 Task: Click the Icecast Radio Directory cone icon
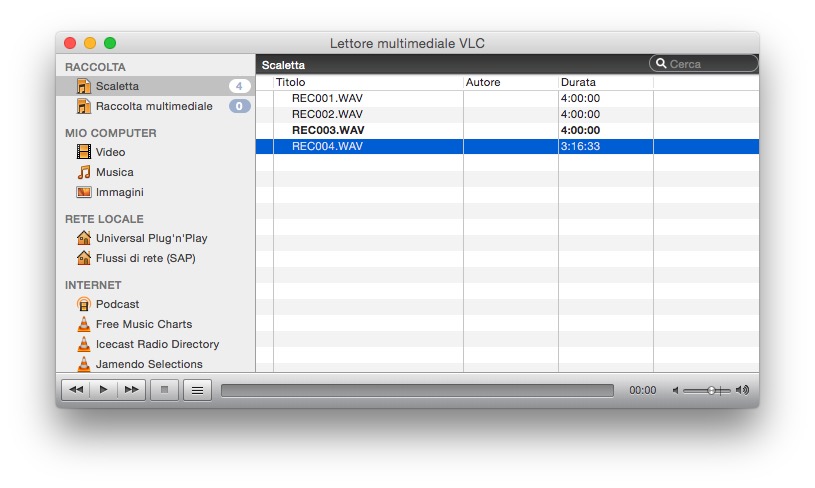pyautogui.click(x=83, y=344)
